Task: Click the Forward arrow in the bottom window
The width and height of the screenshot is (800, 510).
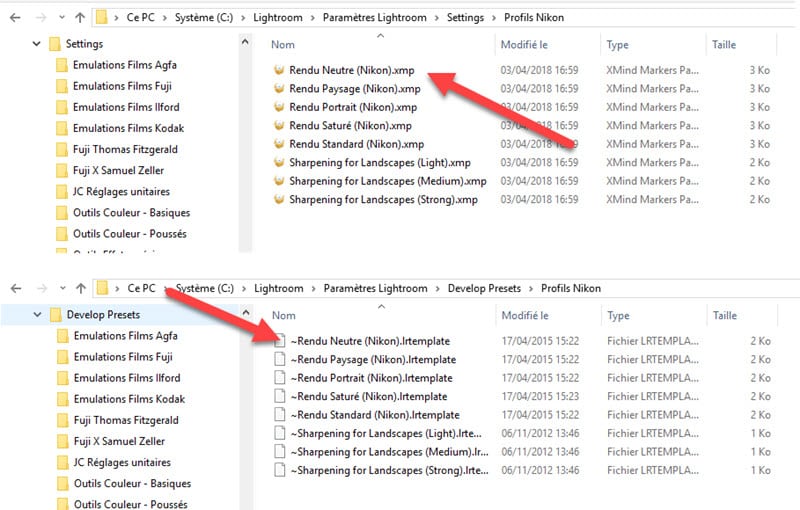Action: click(42, 288)
